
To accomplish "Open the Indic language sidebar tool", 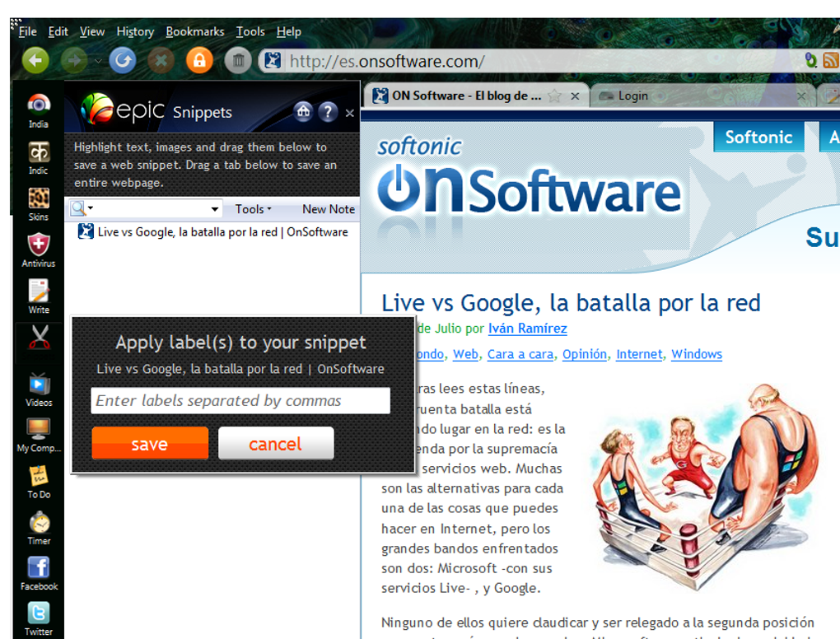I will pos(38,158).
